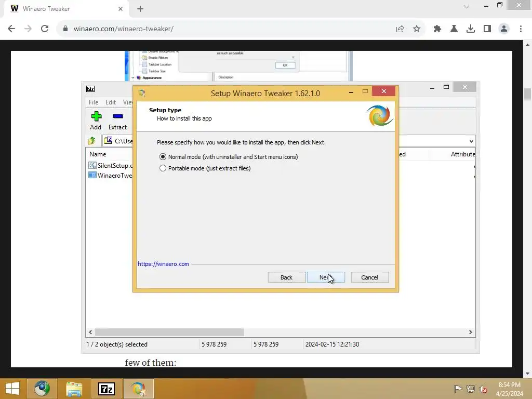
Task: Click the share page icon
Action: [x=400, y=29]
